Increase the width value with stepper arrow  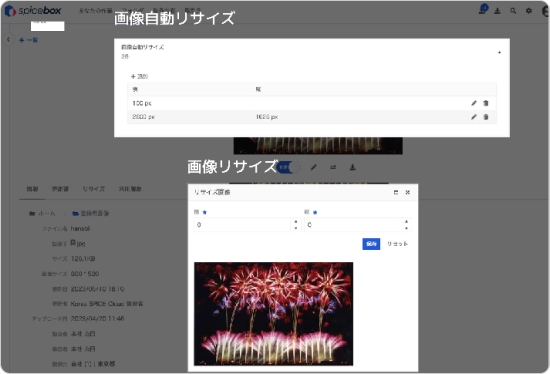coord(296,222)
